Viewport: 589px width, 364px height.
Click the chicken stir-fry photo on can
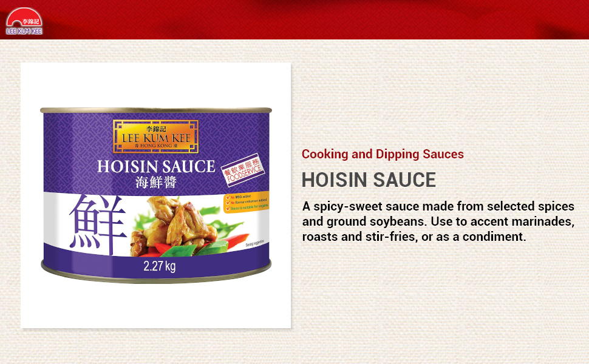(x=188, y=226)
